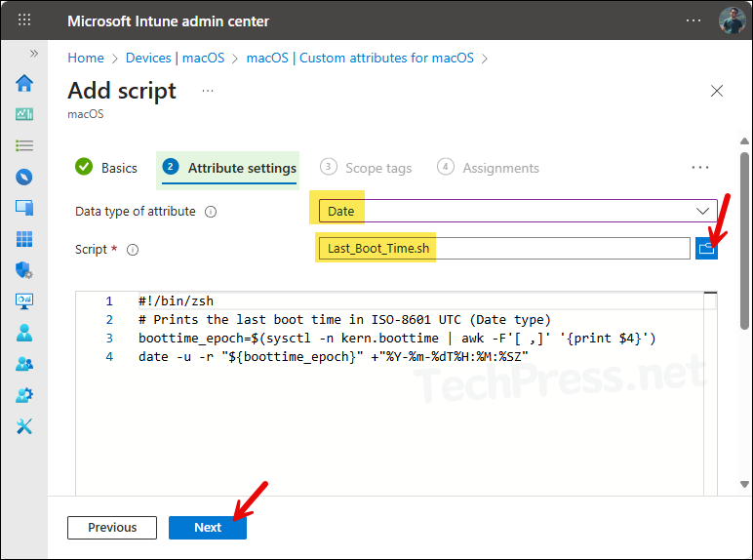Browse for script file folder button
The width and height of the screenshot is (753, 560).
706,249
